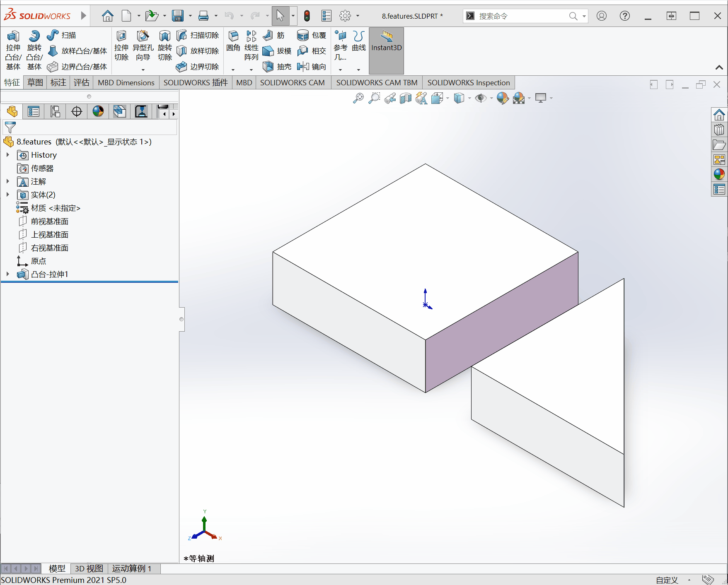This screenshot has width=728, height=585.
Task: Click Revolved Boss/Base (旋转凸台/基体) tool
Action: pyautogui.click(x=34, y=50)
